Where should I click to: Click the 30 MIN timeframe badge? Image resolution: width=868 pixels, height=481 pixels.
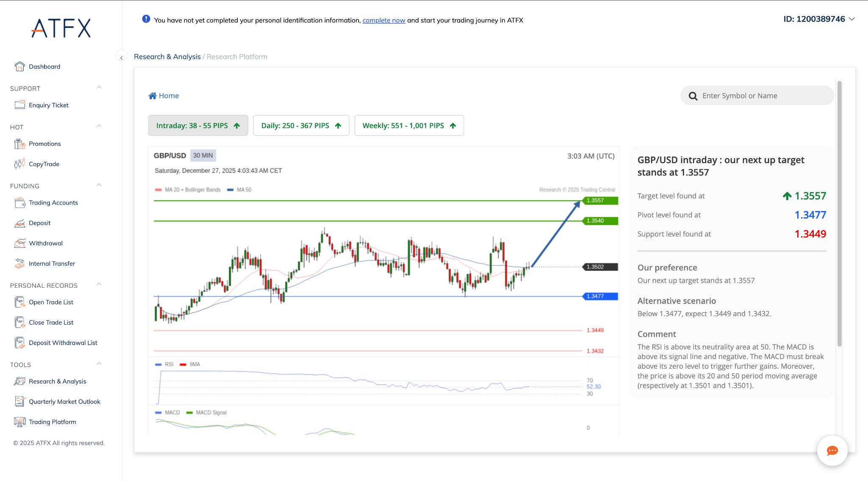point(203,156)
